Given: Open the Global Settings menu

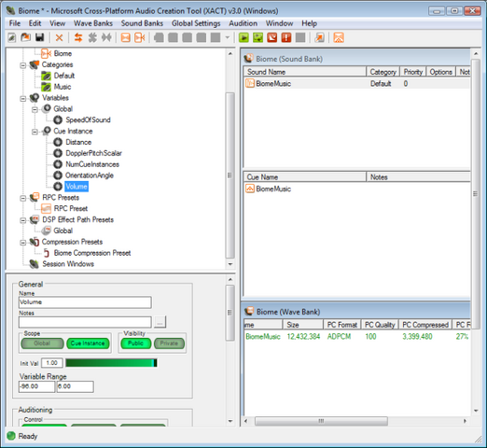Looking at the screenshot, I should 196,23.
